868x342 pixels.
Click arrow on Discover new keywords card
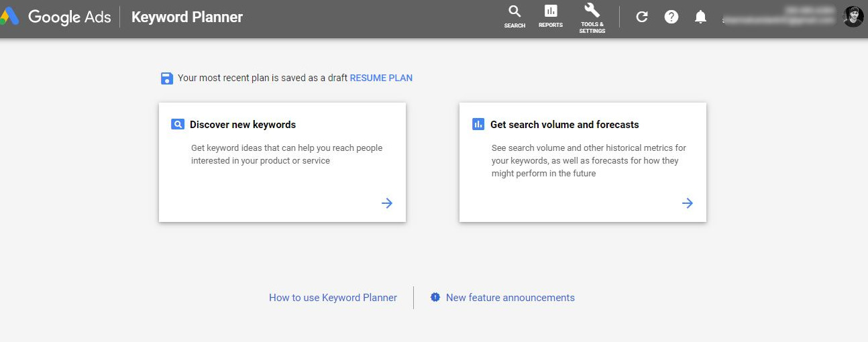387,203
